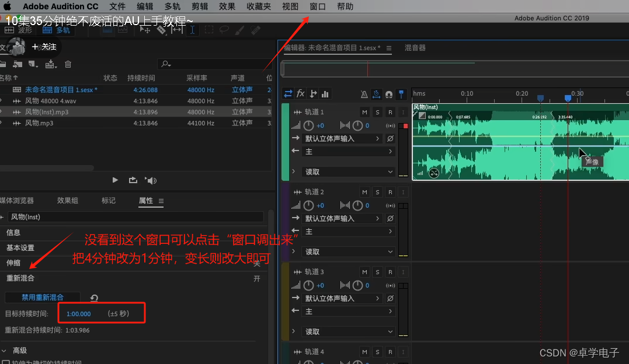Viewport: 629px width, 364px height.
Task: Mute 轨道 1 with the M button
Action: click(364, 112)
